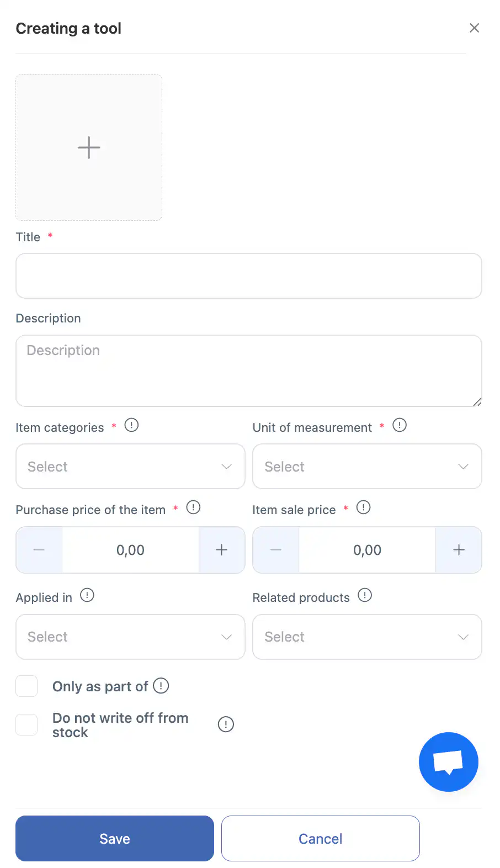
Task: Click the image upload placeholder box
Action: point(89,147)
